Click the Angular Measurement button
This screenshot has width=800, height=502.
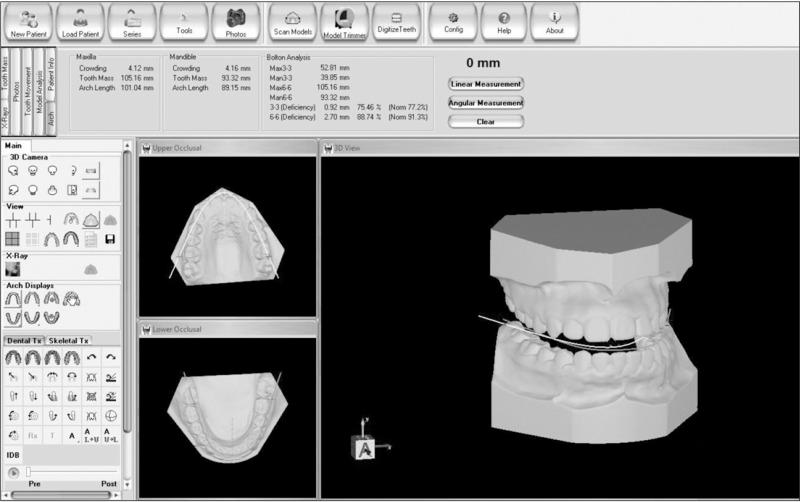click(486, 103)
